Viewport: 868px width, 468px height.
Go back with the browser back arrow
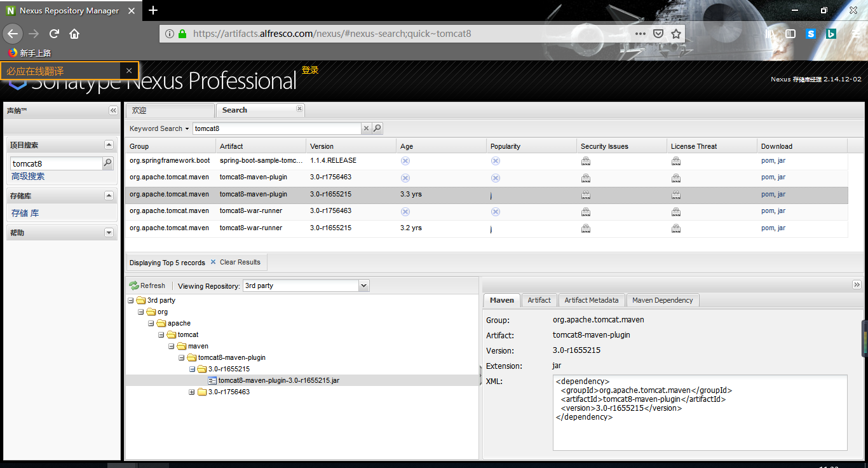13,34
